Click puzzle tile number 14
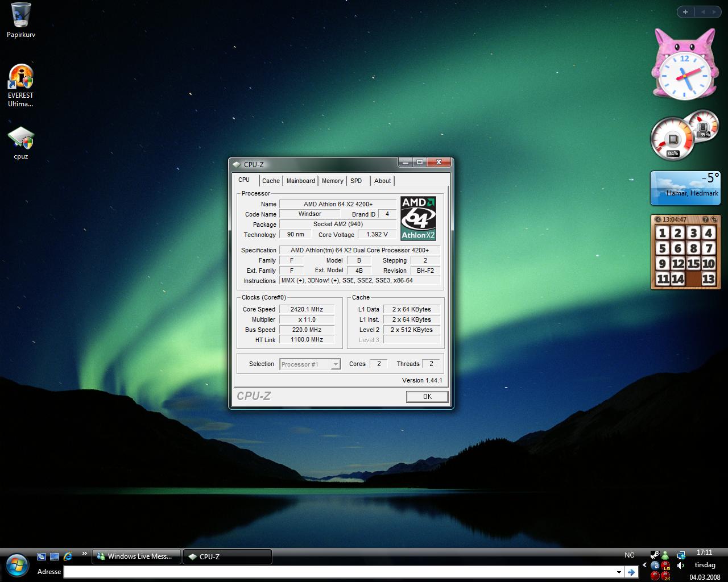Viewport: 728px width, 582px height. click(677, 278)
